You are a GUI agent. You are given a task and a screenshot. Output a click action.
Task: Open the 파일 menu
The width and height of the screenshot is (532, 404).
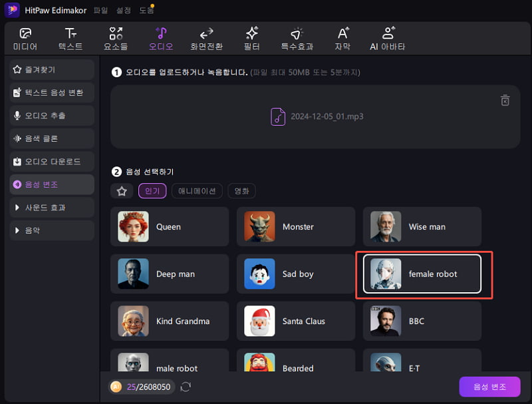click(100, 10)
